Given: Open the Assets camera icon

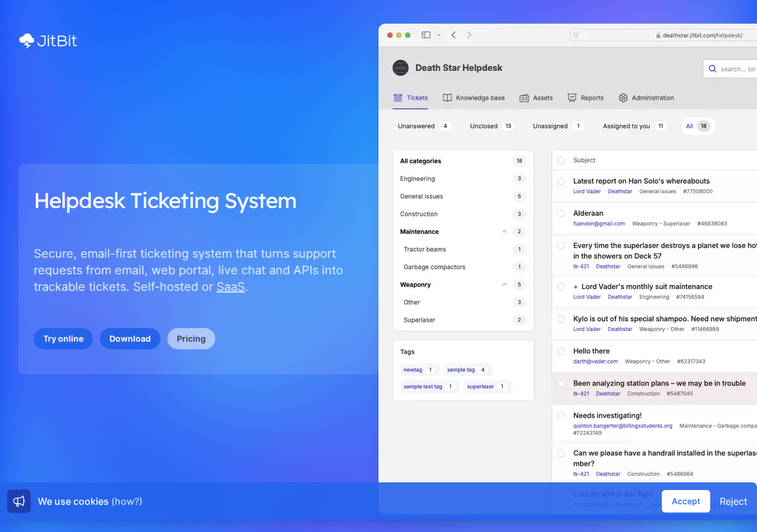Looking at the screenshot, I should [x=524, y=98].
